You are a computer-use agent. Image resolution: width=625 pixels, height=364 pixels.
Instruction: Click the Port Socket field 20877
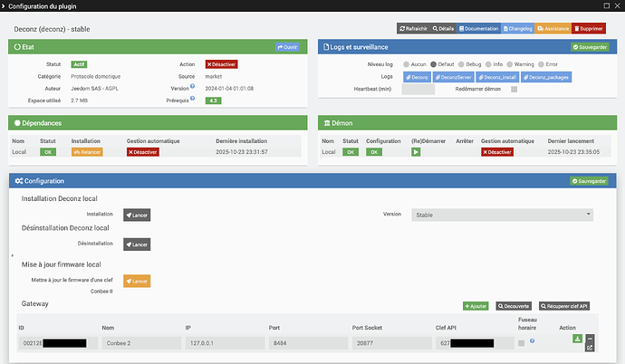coord(392,343)
